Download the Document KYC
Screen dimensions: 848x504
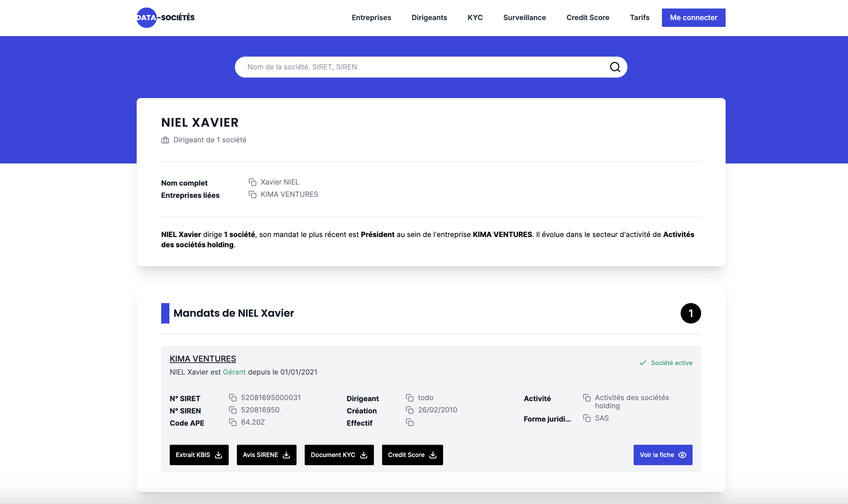(x=339, y=455)
